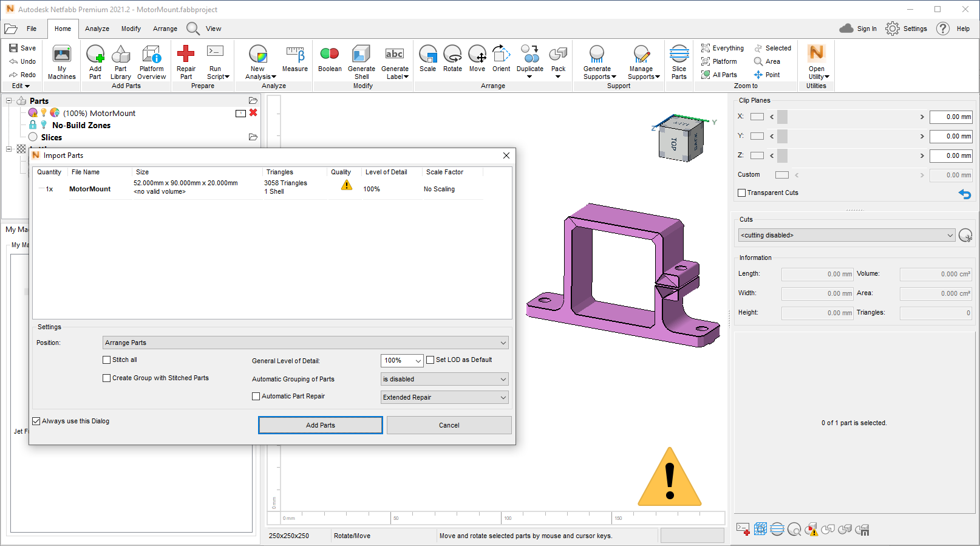Click the Manage Supports icon
Viewport: 980px width, 546px height.
pos(641,54)
